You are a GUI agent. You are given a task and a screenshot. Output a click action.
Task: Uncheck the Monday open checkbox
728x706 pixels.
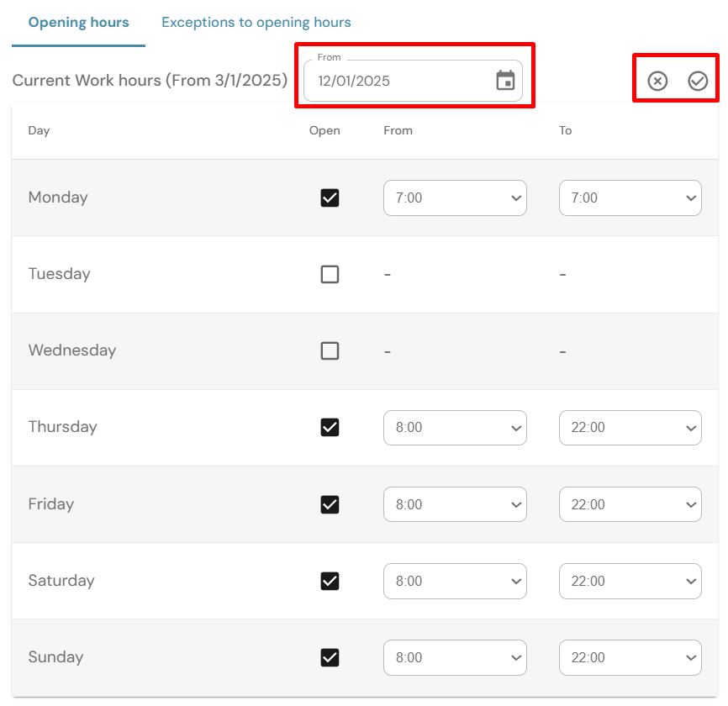[330, 198]
